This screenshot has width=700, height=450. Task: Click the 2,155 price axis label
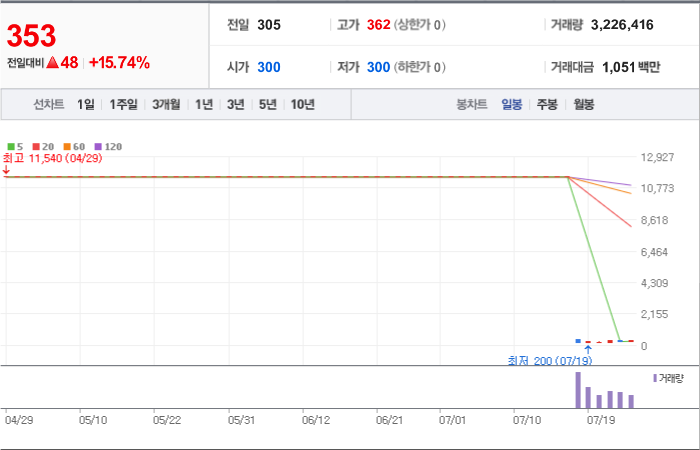click(654, 314)
